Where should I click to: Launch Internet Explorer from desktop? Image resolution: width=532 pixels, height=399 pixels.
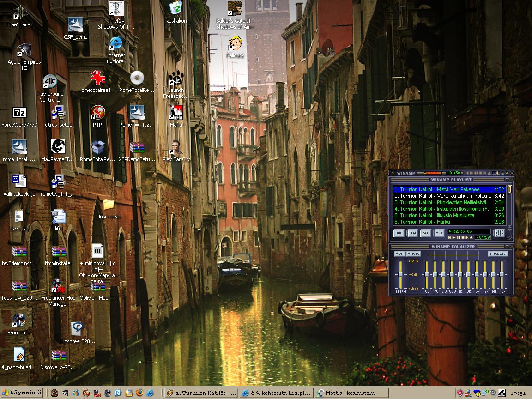[116, 50]
